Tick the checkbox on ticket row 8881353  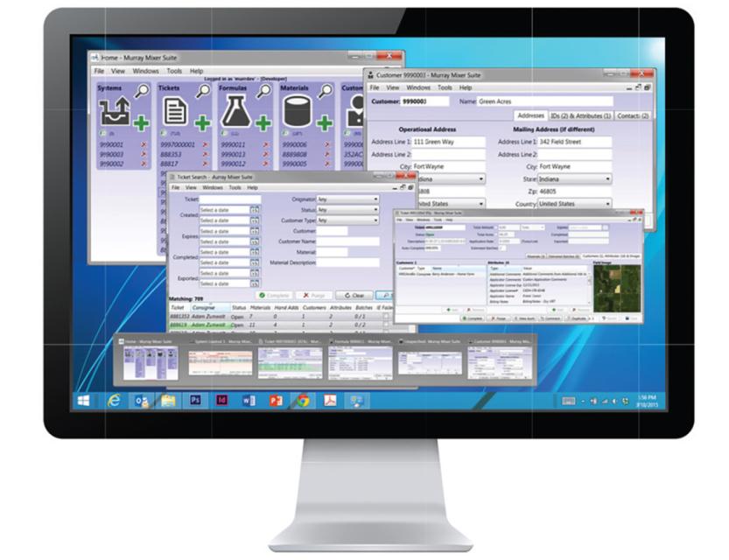coord(385,316)
